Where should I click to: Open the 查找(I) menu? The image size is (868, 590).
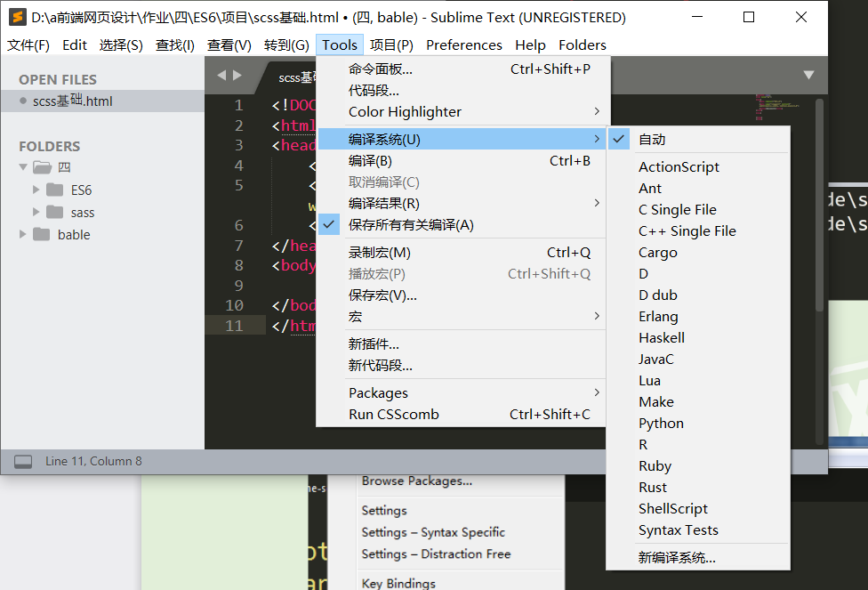click(x=175, y=44)
